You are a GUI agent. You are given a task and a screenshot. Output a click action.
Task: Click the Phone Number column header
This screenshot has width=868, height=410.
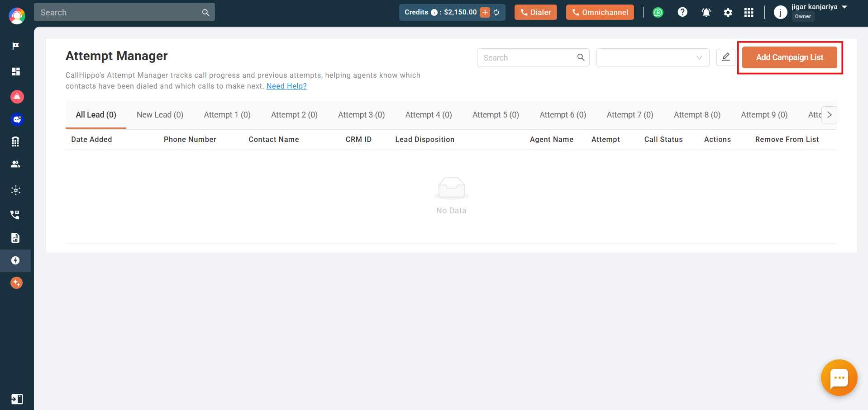click(190, 139)
